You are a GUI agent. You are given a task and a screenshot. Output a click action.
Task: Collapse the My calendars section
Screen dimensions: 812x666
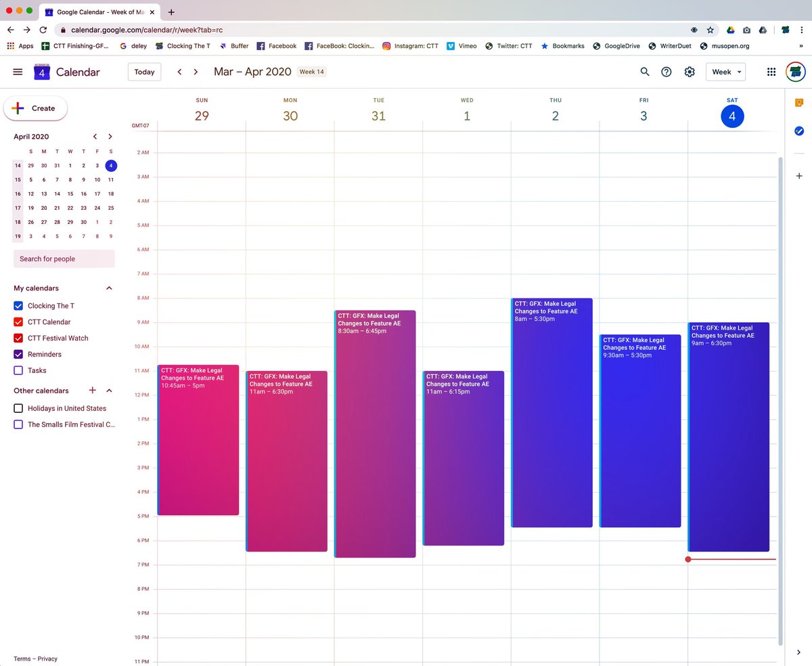click(x=109, y=288)
